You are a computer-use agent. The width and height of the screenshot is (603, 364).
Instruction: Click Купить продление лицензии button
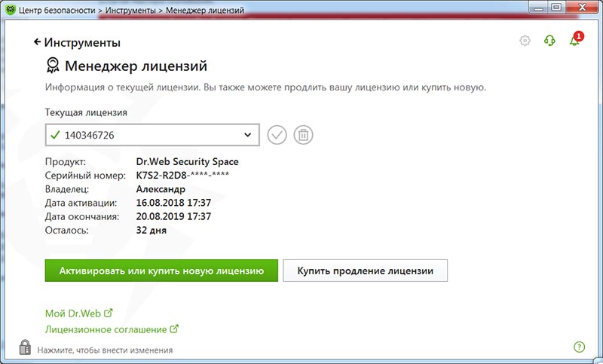366,271
